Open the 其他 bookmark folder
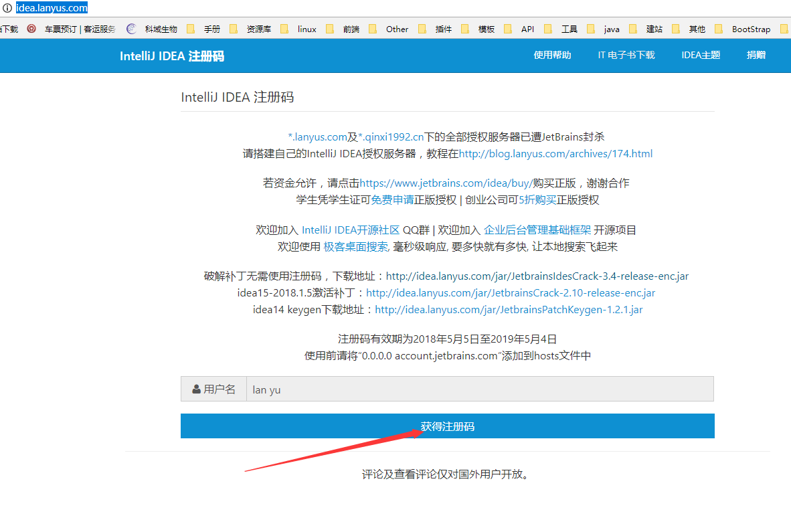Screen dimensions: 791x532 pyautogui.click(x=689, y=29)
